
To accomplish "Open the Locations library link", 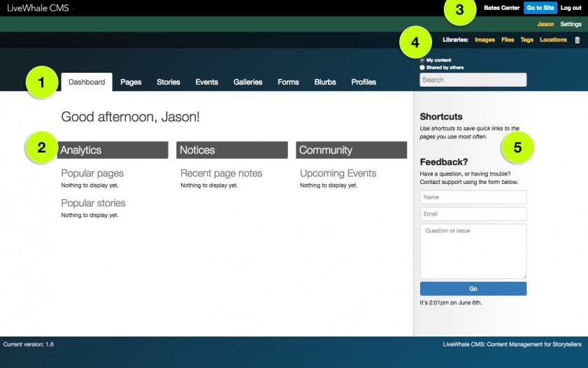I will (553, 40).
